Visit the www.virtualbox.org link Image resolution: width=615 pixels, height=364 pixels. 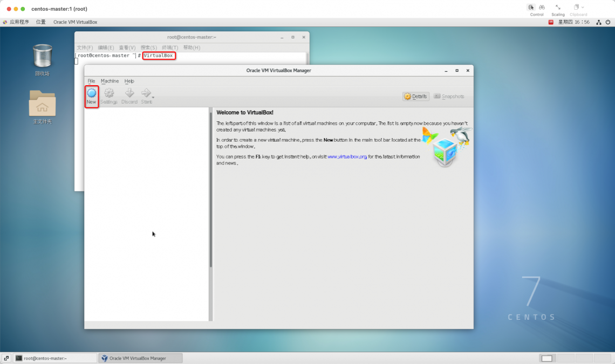[x=347, y=156]
